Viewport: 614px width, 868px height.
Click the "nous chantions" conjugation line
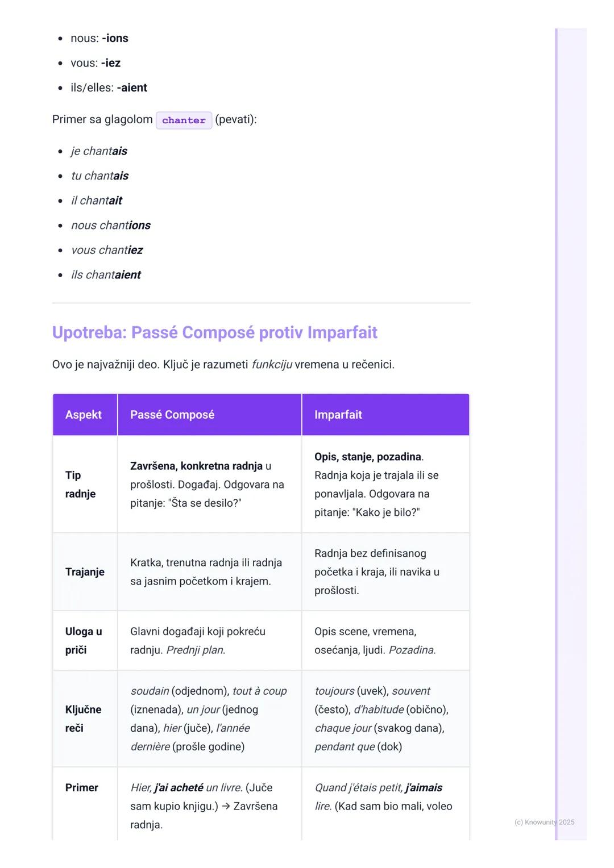tap(111, 226)
